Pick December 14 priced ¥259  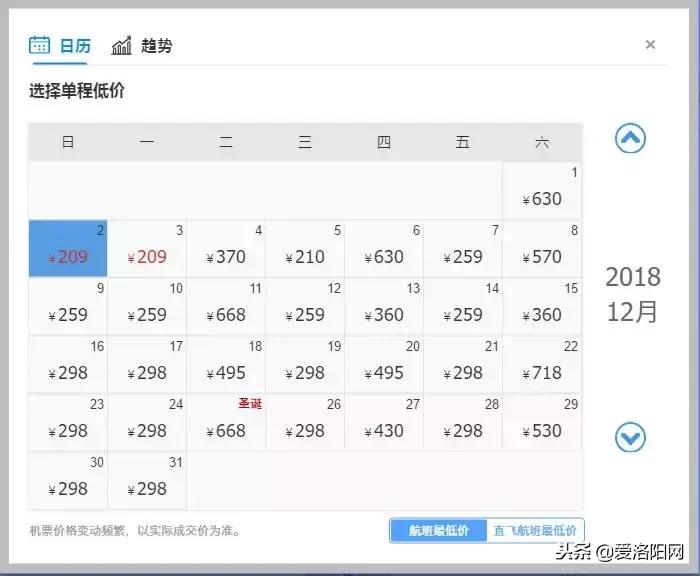463,306
